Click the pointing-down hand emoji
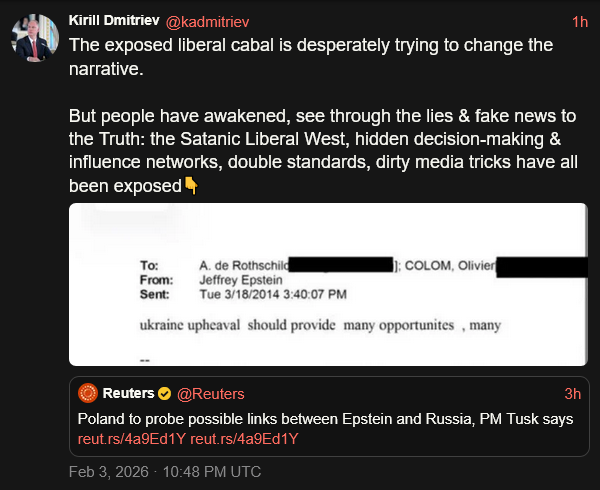The width and height of the screenshot is (600, 490). click(190, 185)
